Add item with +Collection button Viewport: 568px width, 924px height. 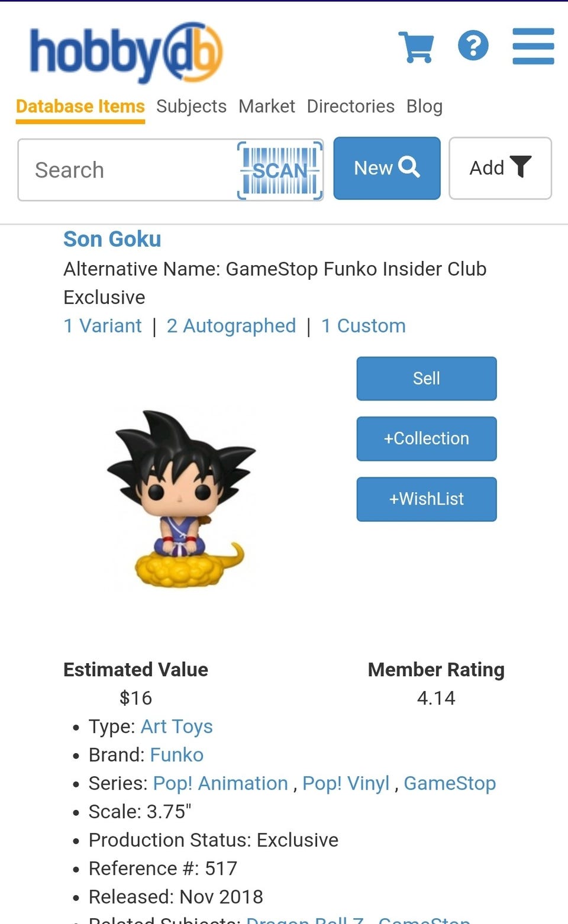click(x=427, y=439)
